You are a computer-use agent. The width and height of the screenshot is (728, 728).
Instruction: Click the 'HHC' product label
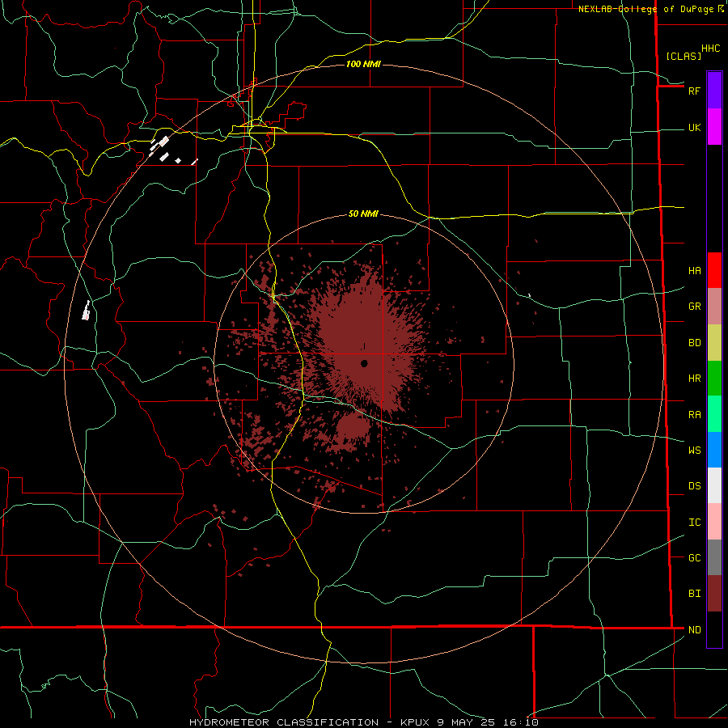(x=710, y=49)
